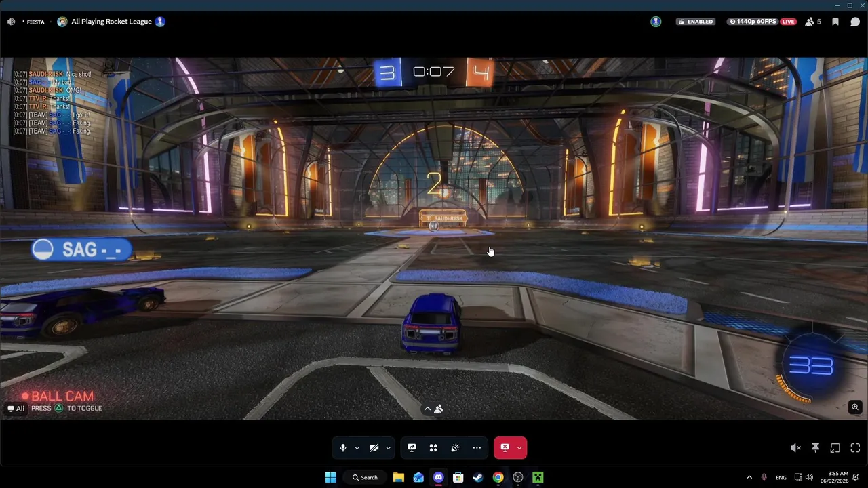Click the taskbar Search box
868x488 pixels.
[365, 477]
